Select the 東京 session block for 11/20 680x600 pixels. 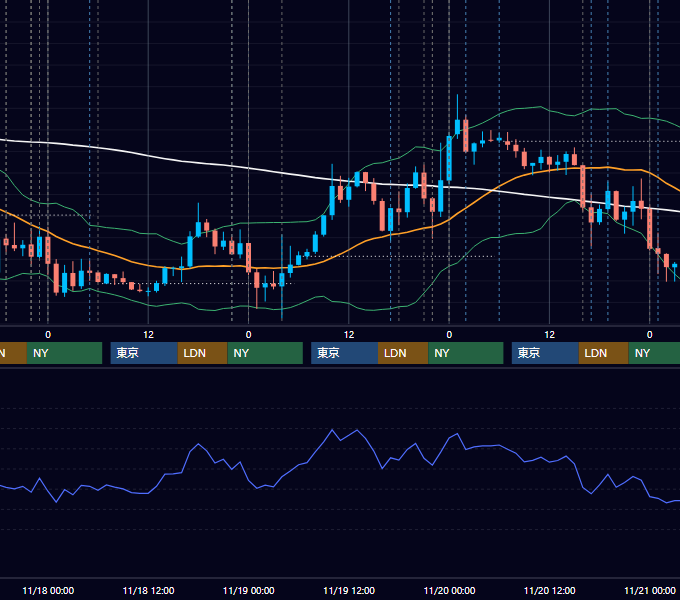[x=545, y=353]
